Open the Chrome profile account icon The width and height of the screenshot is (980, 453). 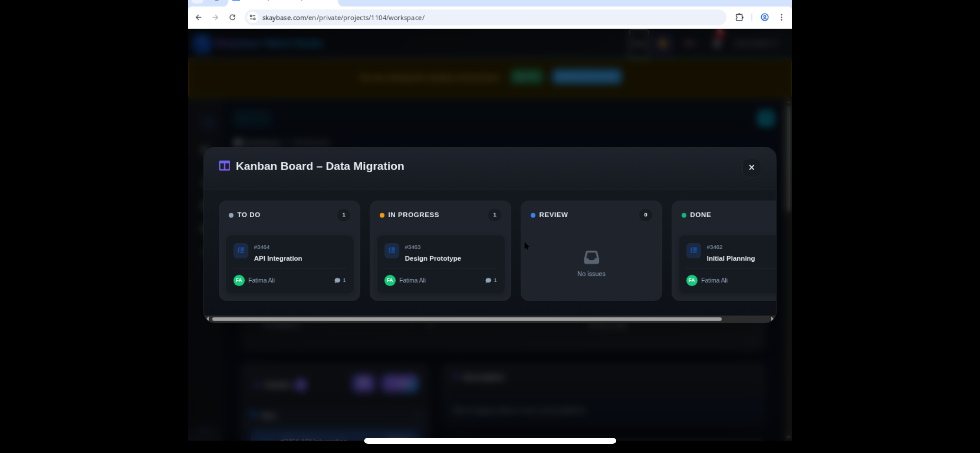point(764,17)
